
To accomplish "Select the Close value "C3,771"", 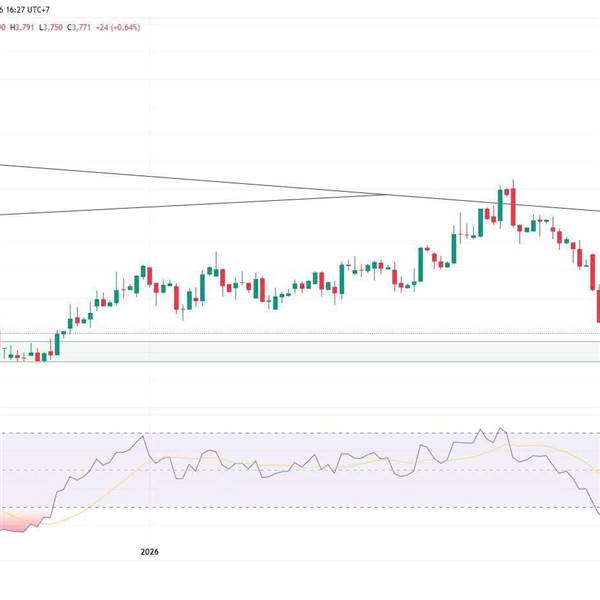I will pos(79,28).
